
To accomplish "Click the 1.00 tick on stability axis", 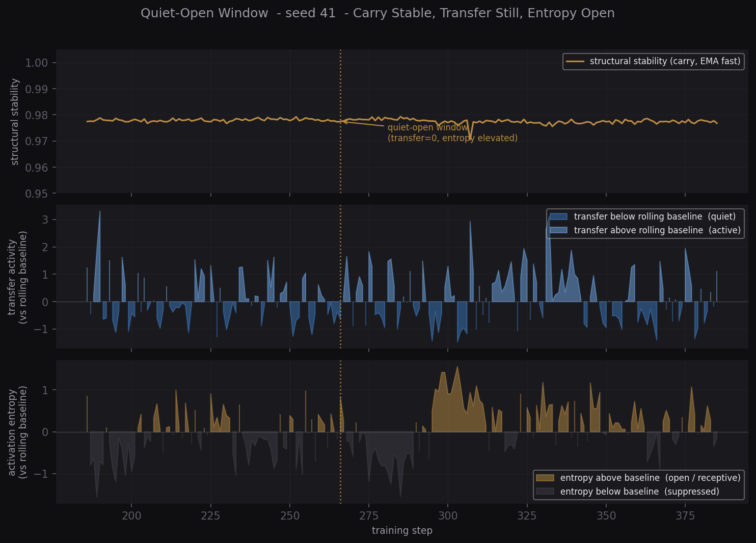I will point(37,63).
